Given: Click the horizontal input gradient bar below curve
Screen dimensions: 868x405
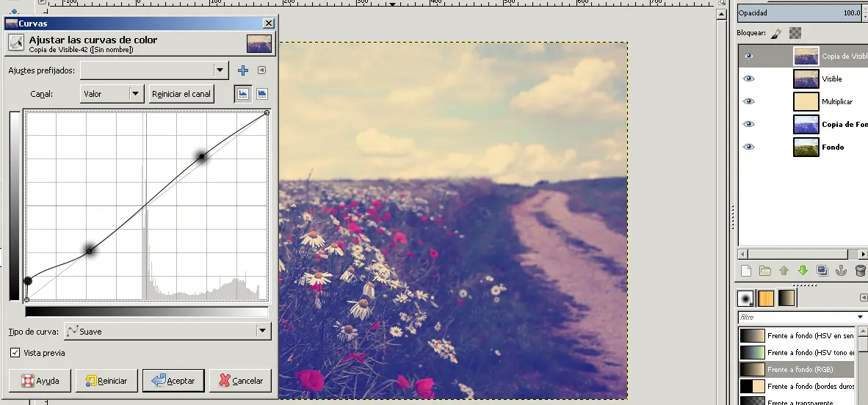Looking at the screenshot, I should [147, 312].
